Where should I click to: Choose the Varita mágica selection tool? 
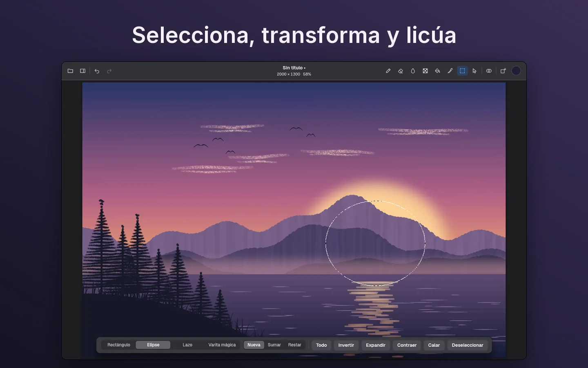coord(222,345)
